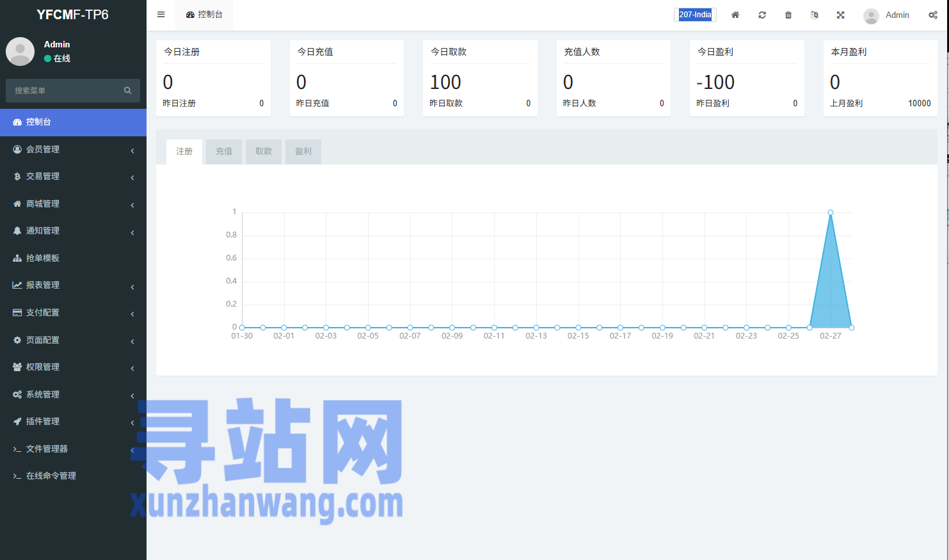Click the 搜索菜单 search input field

pyautogui.click(x=64, y=91)
